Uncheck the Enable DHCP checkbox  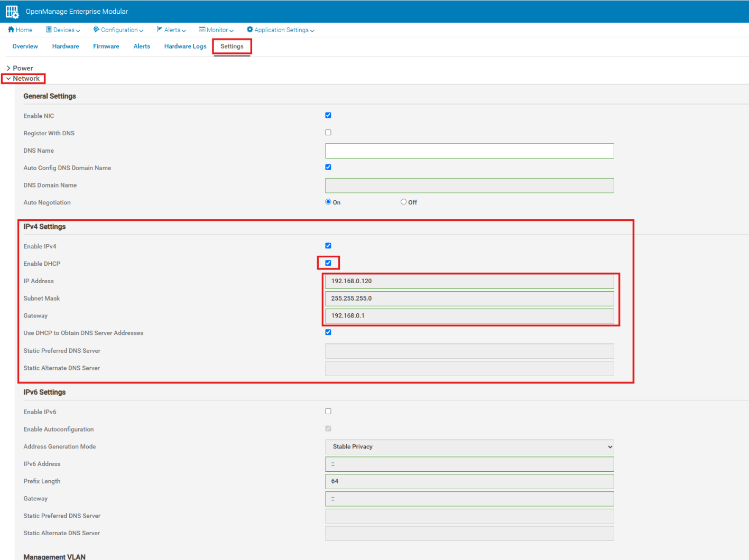point(328,263)
